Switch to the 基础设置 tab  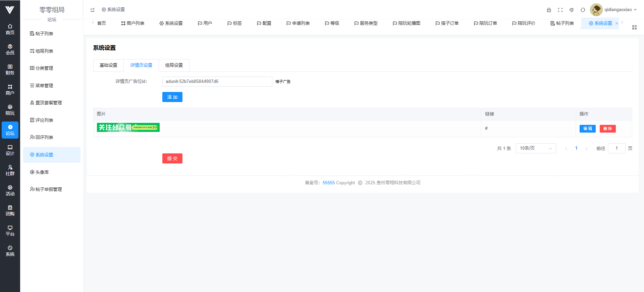coord(108,65)
